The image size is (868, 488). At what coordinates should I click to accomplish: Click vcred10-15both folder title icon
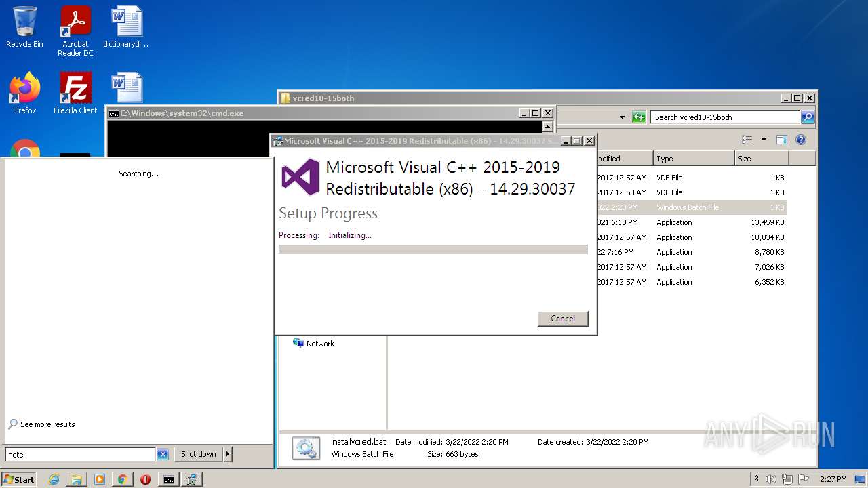tap(285, 98)
